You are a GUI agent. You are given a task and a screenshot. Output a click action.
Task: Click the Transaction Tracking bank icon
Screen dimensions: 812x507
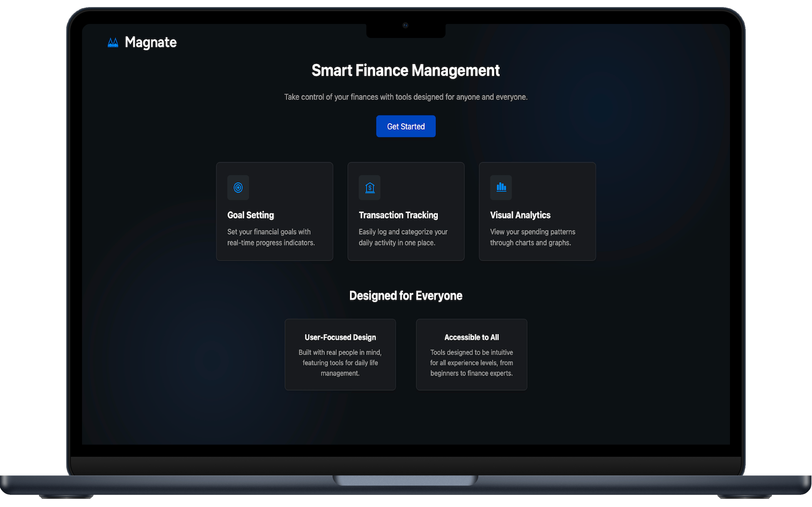(x=369, y=187)
